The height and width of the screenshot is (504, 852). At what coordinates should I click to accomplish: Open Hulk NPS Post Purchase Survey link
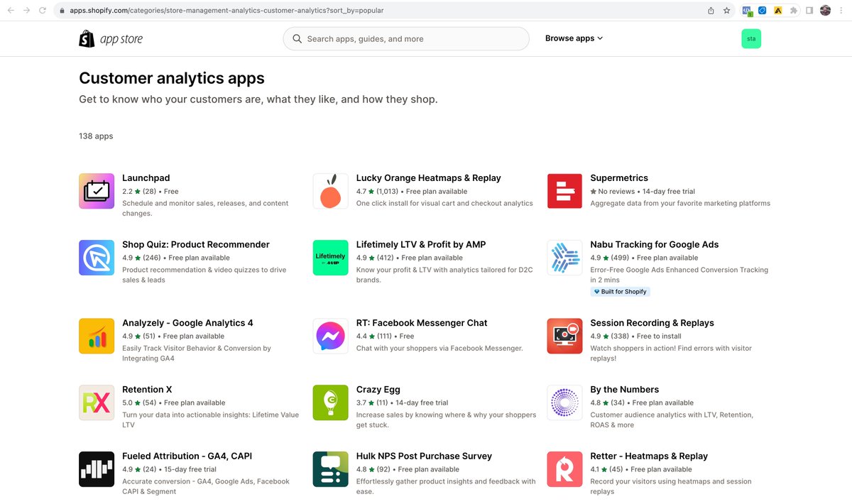[x=424, y=456]
